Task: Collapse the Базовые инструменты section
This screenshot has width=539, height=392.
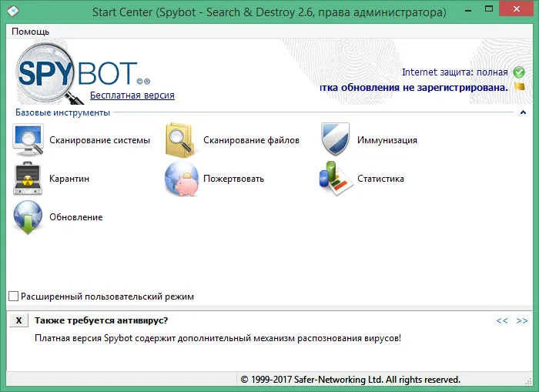Action: (523, 112)
